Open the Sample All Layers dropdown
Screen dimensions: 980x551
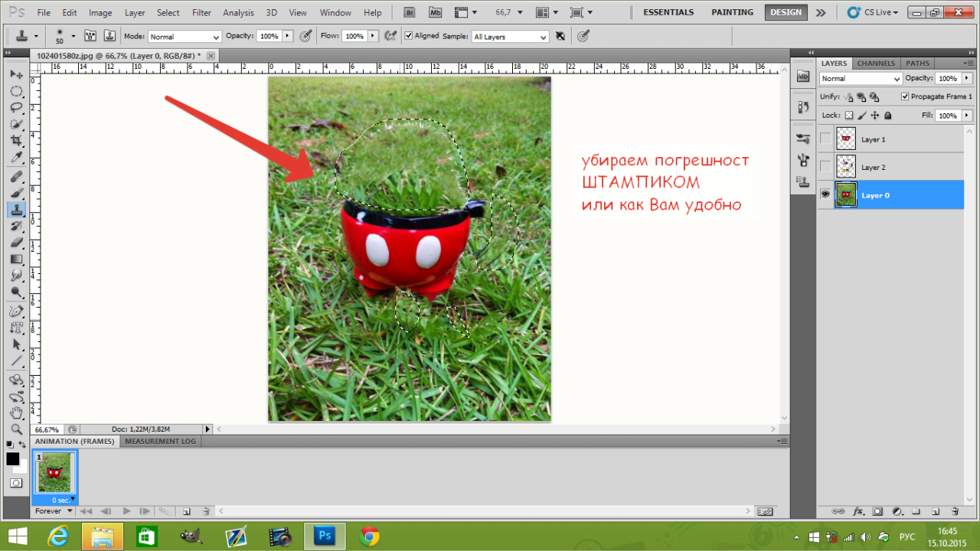[x=510, y=37]
